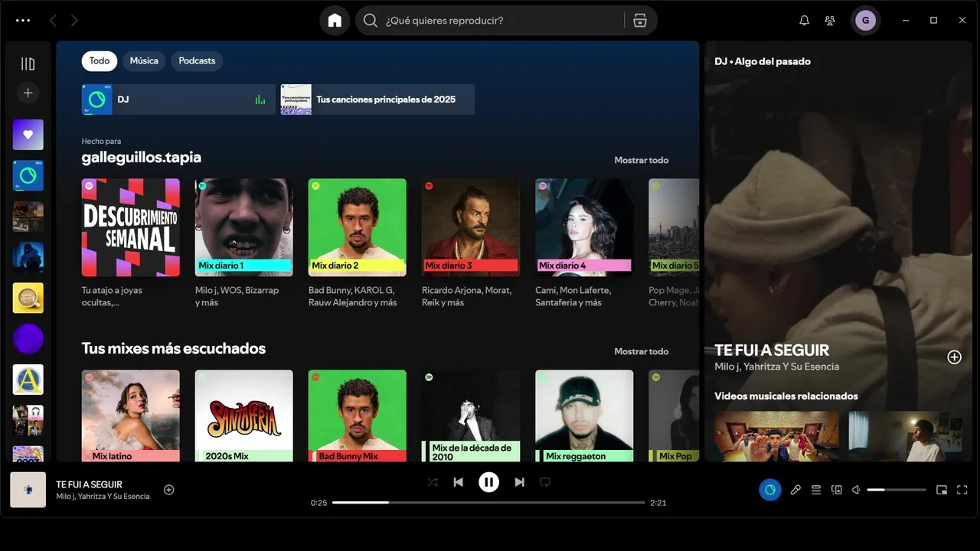Open Mix diario 4 card

click(x=584, y=243)
